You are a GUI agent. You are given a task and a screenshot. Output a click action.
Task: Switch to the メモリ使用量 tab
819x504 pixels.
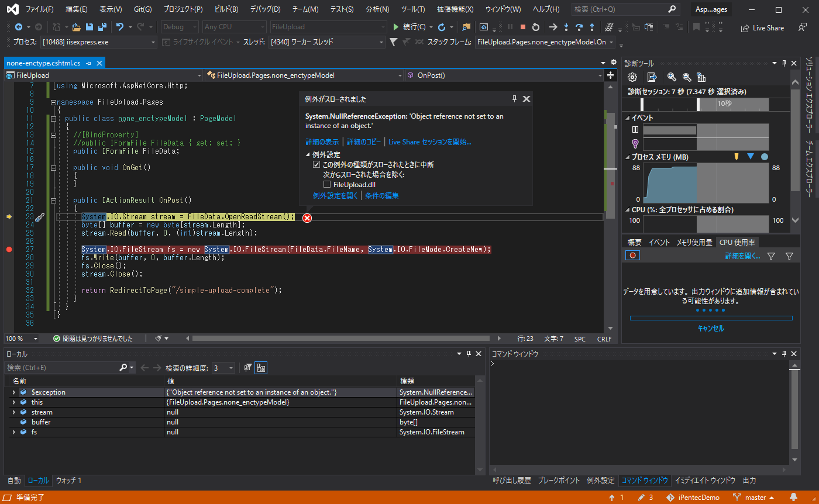click(x=694, y=242)
